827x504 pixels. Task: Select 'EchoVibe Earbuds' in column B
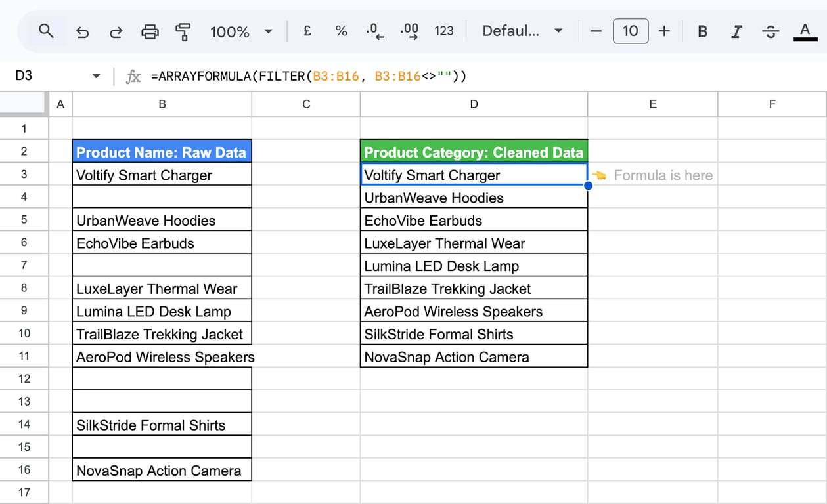pyautogui.click(x=162, y=243)
